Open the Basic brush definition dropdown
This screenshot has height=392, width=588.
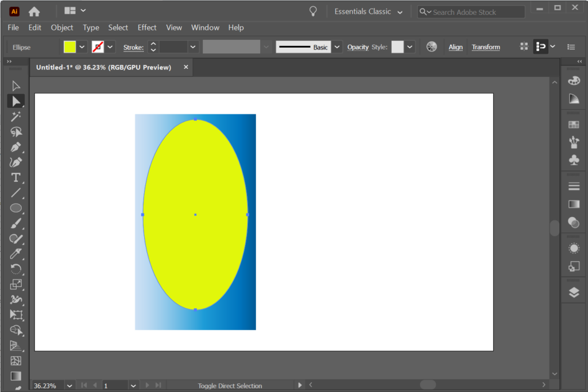(x=337, y=46)
